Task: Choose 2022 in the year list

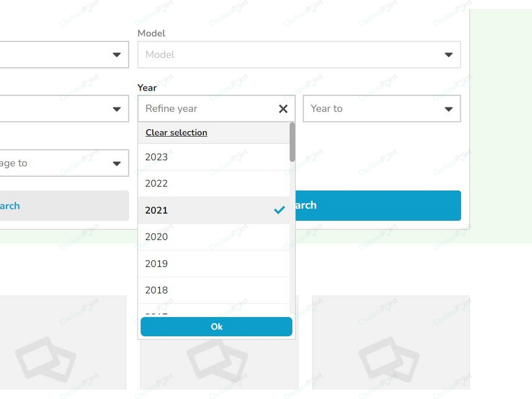Action: click(x=214, y=184)
